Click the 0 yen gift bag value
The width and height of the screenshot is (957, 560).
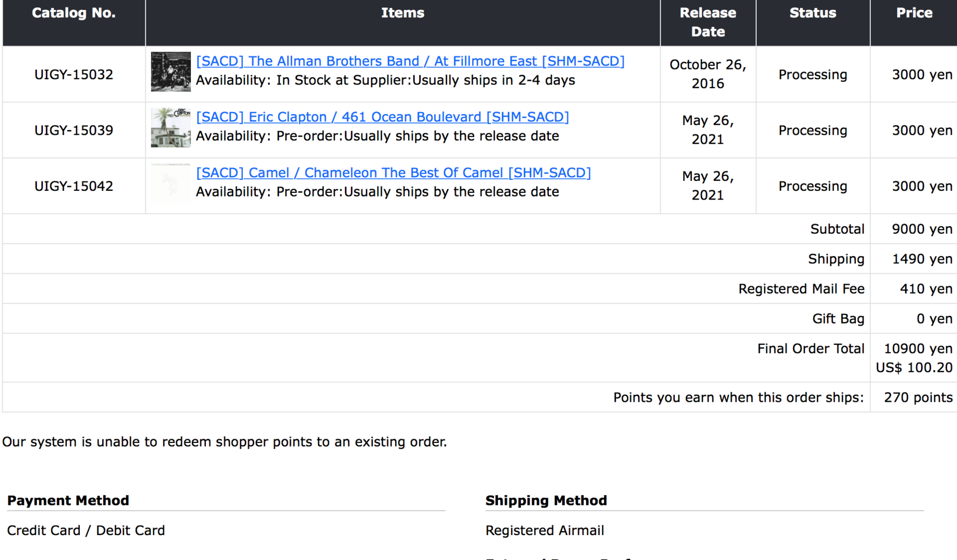pos(934,319)
